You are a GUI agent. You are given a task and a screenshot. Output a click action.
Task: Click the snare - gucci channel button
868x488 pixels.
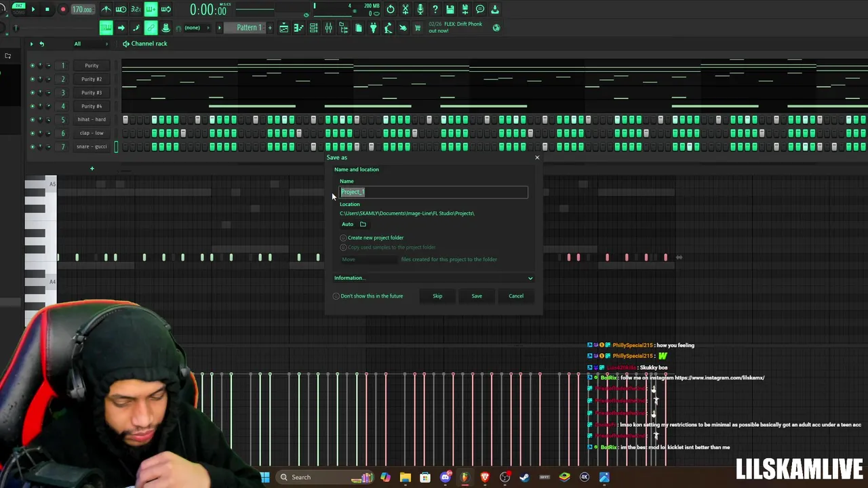click(x=92, y=147)
